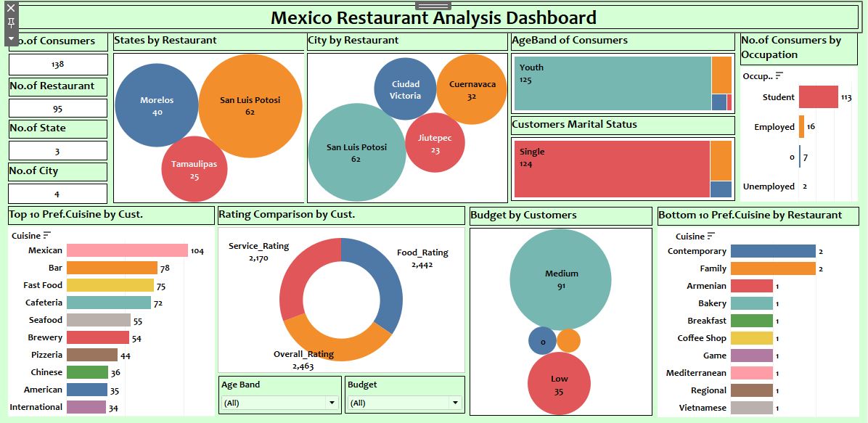
Task: Click the Mexico Restaurant Analysis Dashboard title
Action: (433, 18)
